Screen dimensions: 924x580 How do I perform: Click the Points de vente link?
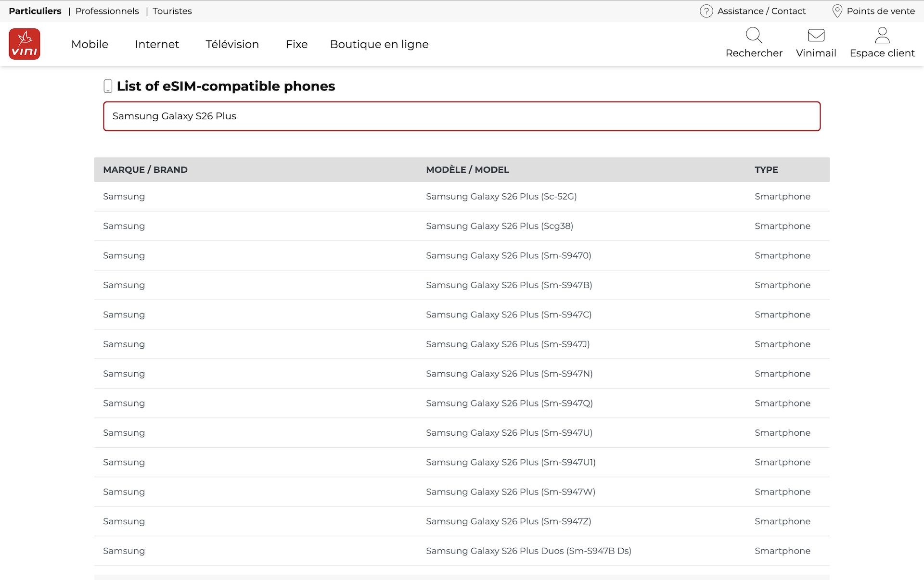880,11
